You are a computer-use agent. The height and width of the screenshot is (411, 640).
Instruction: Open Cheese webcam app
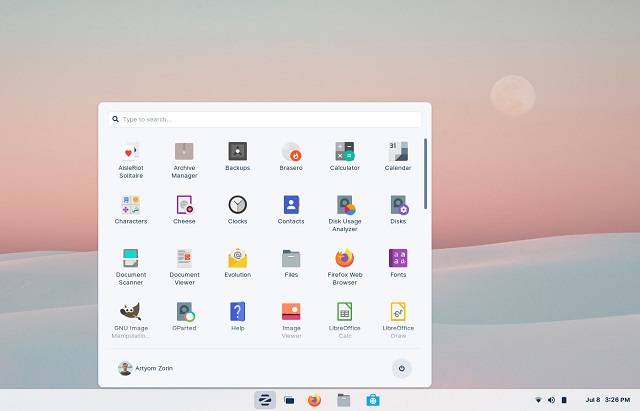click(x=184, y=210)
